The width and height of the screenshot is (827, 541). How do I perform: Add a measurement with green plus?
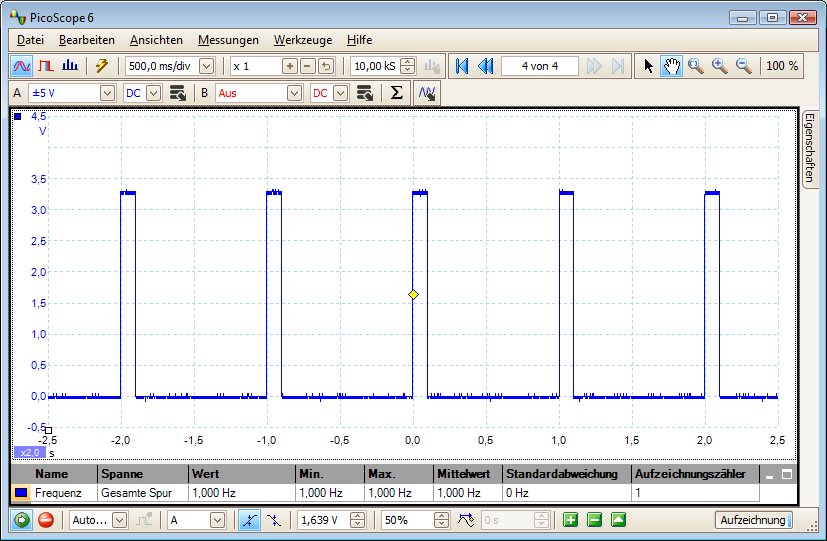570,520
